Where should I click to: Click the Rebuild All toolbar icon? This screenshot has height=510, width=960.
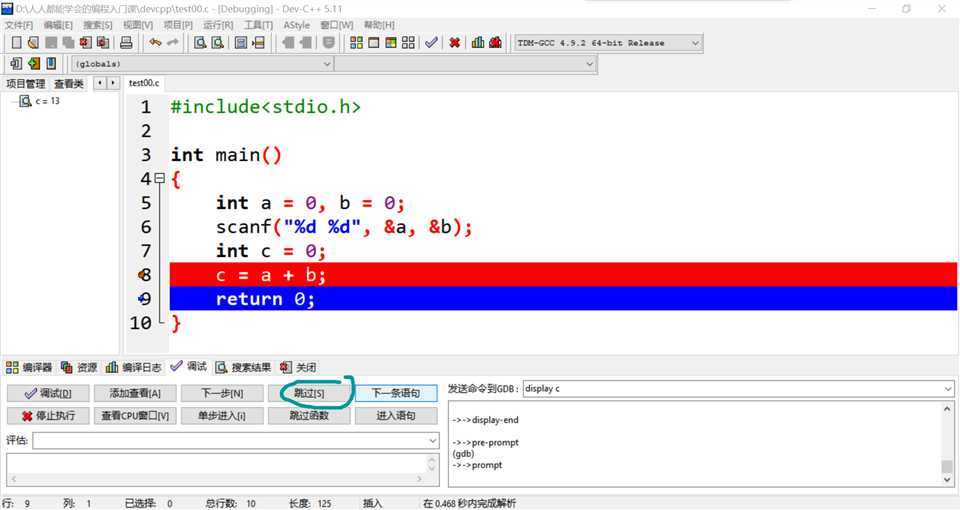[x=408, y=42]
